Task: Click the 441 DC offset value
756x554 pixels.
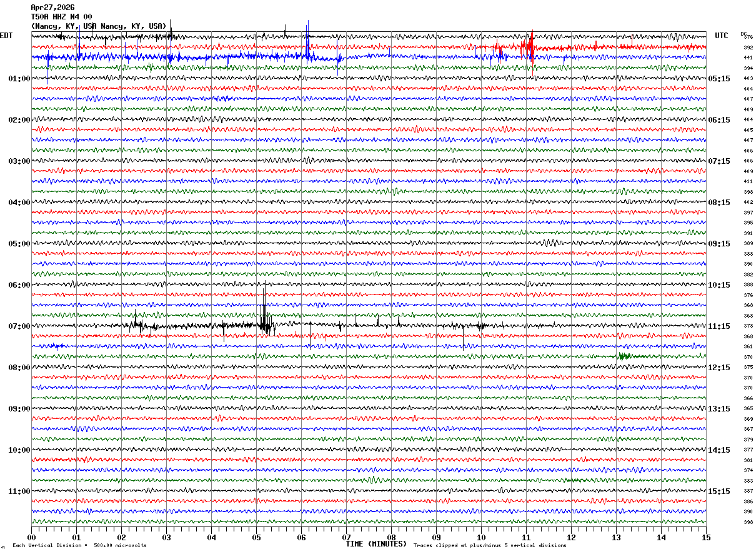Action: pos(748,58)
